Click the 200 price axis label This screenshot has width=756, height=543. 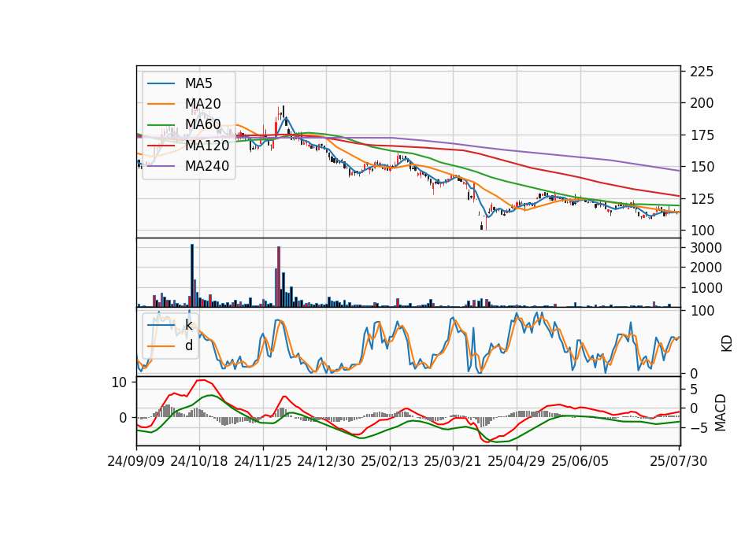click(702, 103)
